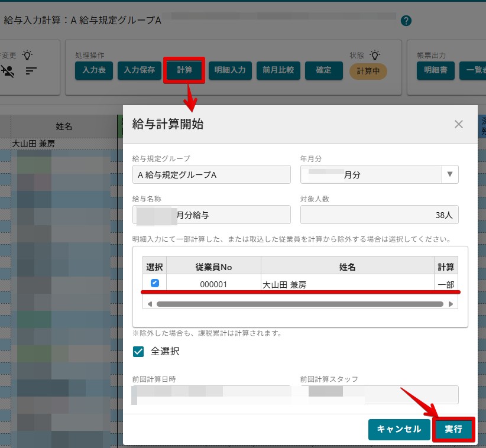Click the hide employee person icon
The image size is (486, 448).
(8, 72)
